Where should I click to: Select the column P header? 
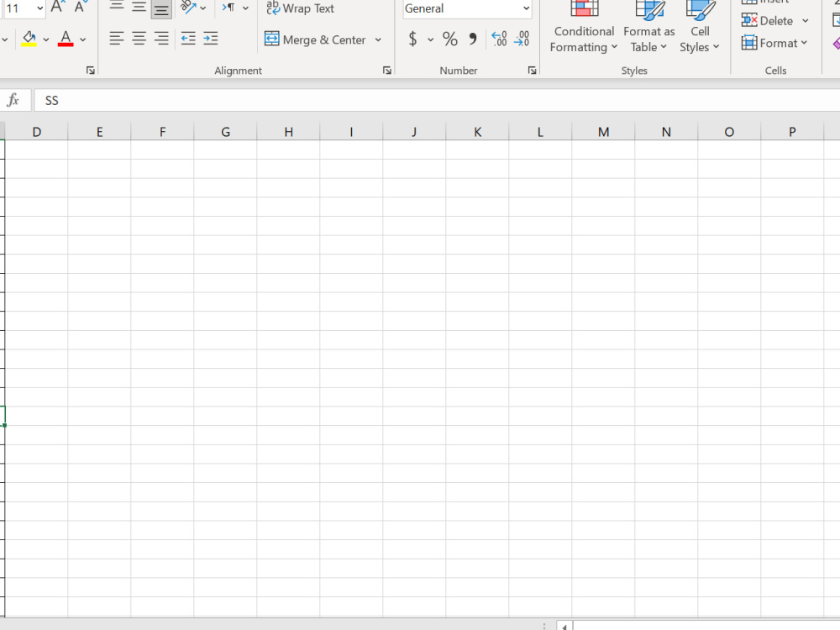792,132
